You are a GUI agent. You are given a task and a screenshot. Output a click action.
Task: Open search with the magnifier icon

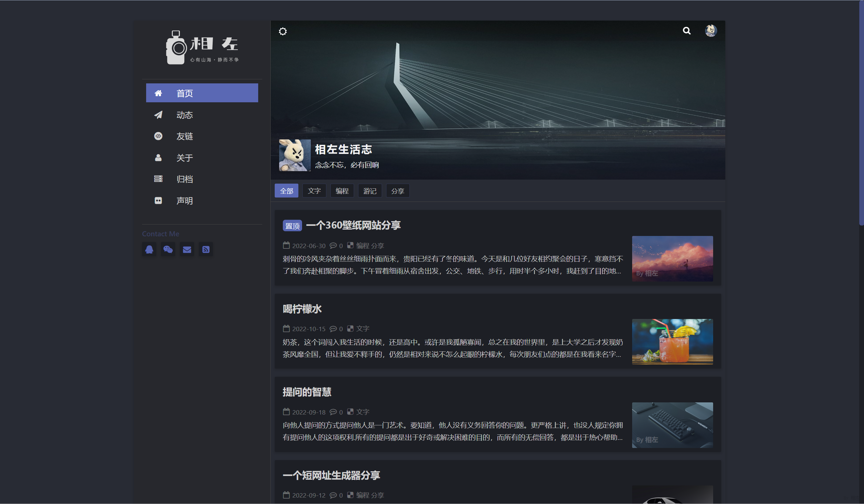[x=686, y=31]
